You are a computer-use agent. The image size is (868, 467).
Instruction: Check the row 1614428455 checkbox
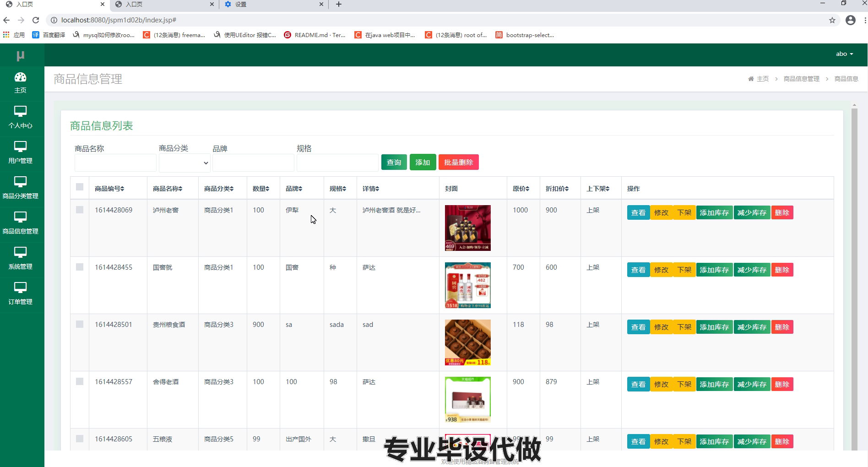(x=80, y=267)
